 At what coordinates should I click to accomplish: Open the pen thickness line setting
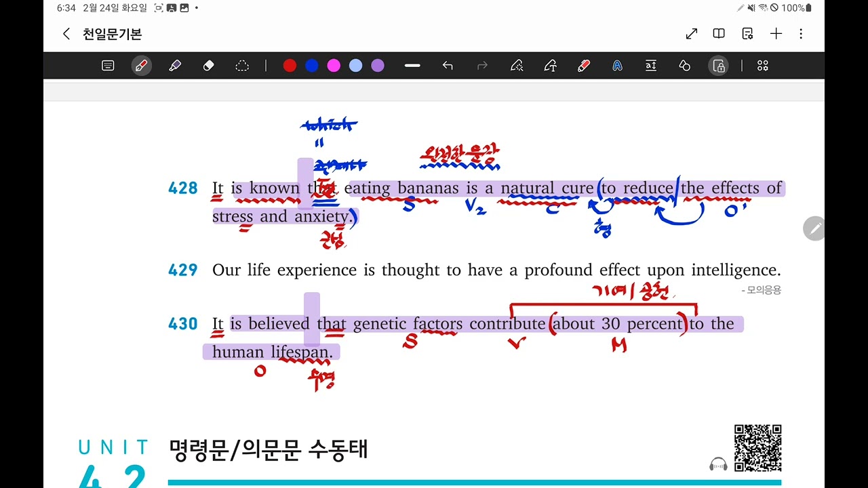tap(412, 66)
